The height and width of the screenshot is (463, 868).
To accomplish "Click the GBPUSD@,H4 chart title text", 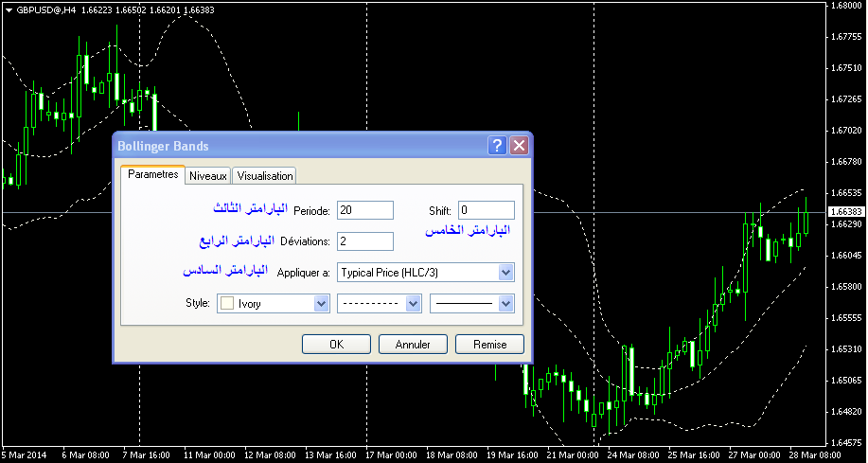I will pyautogui.click(x=46, y=9).
